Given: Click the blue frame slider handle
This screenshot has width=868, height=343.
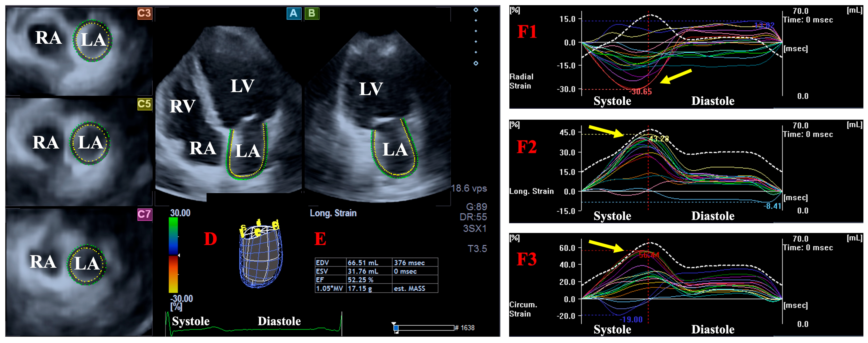Looking at the screenshot, I should point(396,328).
